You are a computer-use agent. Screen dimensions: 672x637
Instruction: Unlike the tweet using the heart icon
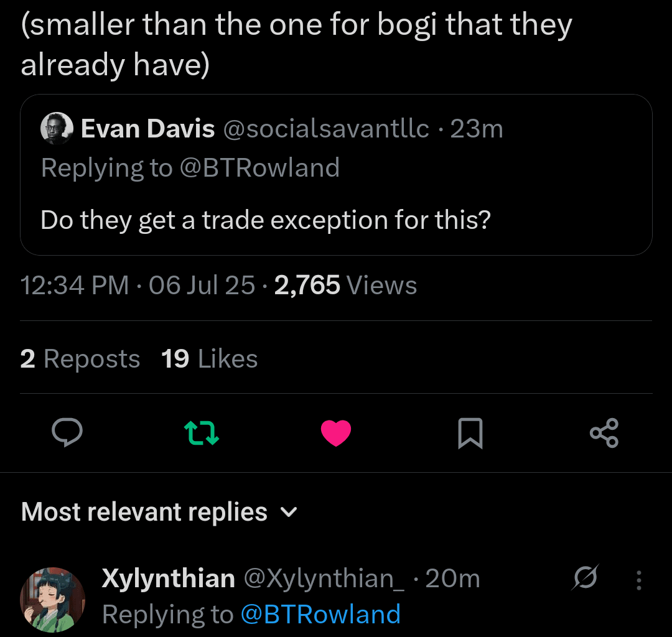tap(336, 434)
